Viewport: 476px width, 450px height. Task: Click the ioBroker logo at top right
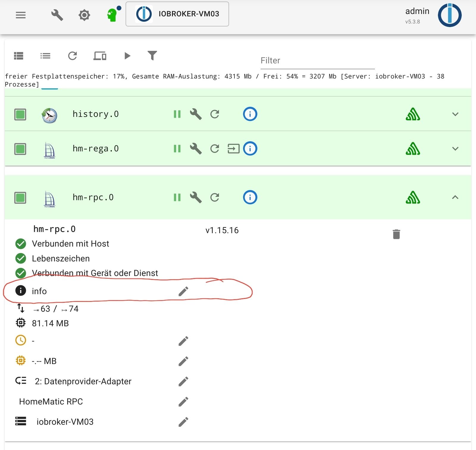pos(450,15)
